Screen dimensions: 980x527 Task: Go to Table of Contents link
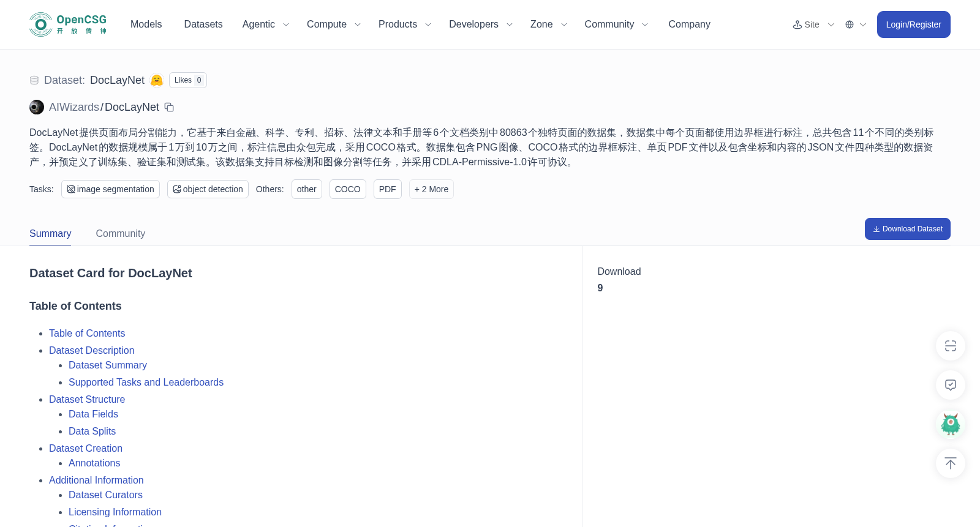[x=87, y=334]
